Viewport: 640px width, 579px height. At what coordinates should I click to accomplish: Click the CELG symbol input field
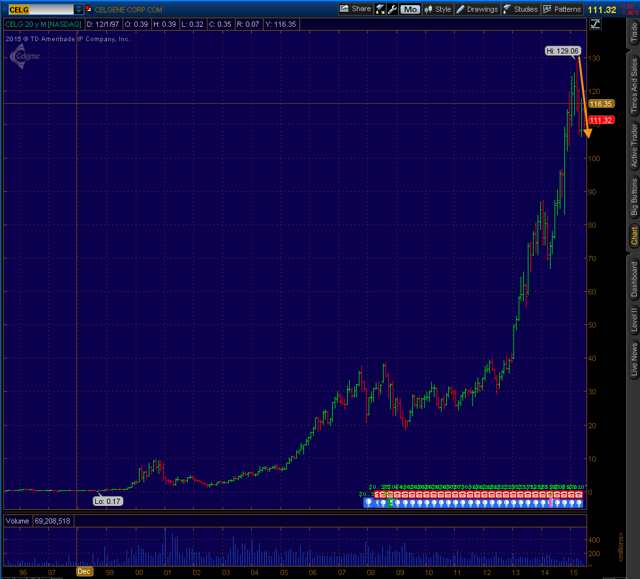tap(41, 9)
